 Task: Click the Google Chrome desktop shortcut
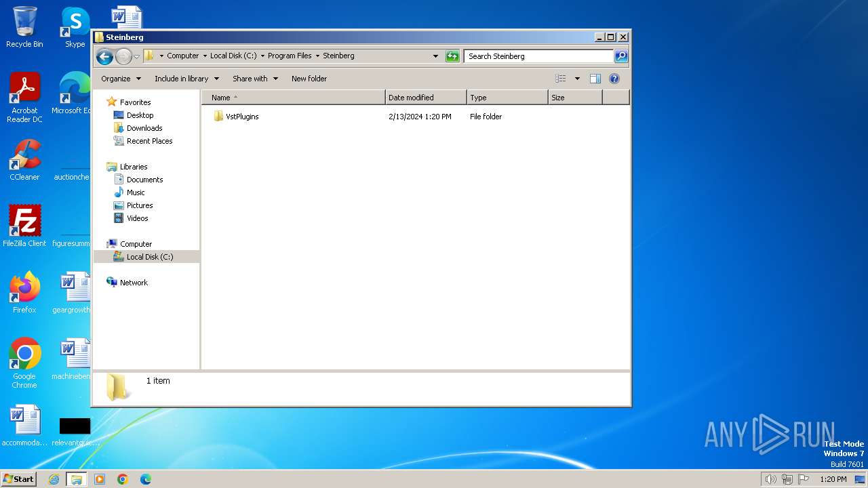click(x=24, y=363)
